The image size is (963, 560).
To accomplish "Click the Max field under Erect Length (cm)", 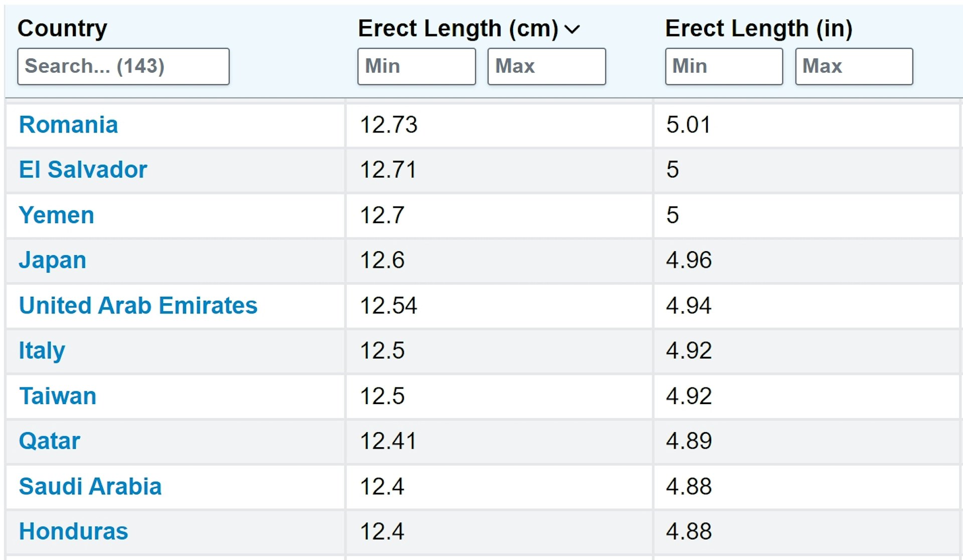I will [x=547, y=66].
